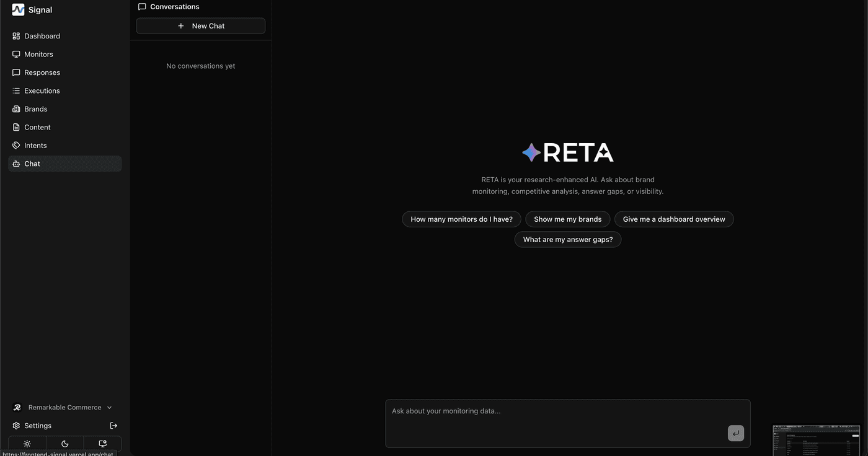Switch to light theme sun toggle
Screen dimensions: 868x456
[x=27, y=444]
